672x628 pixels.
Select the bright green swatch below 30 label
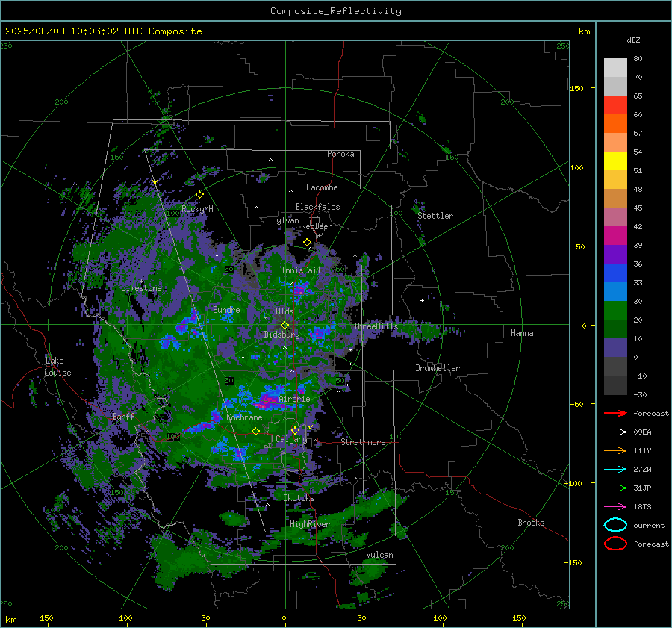coord(615,311)
